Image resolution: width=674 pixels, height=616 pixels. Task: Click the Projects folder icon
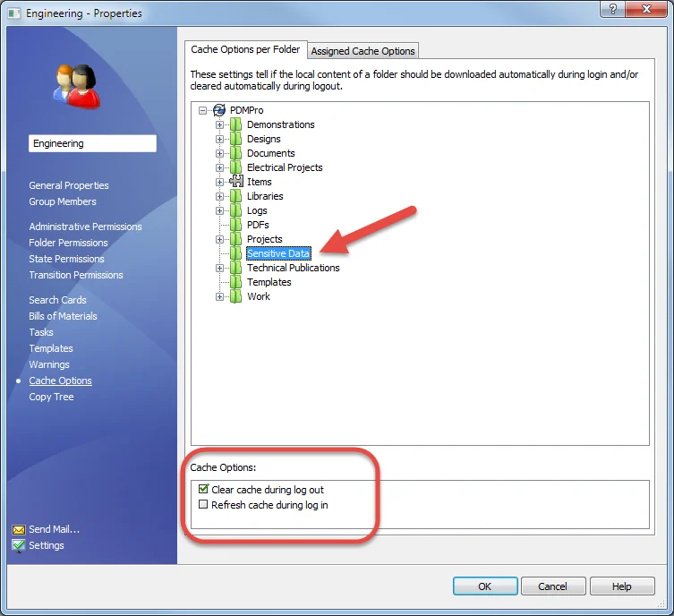[x=235, y=239]
